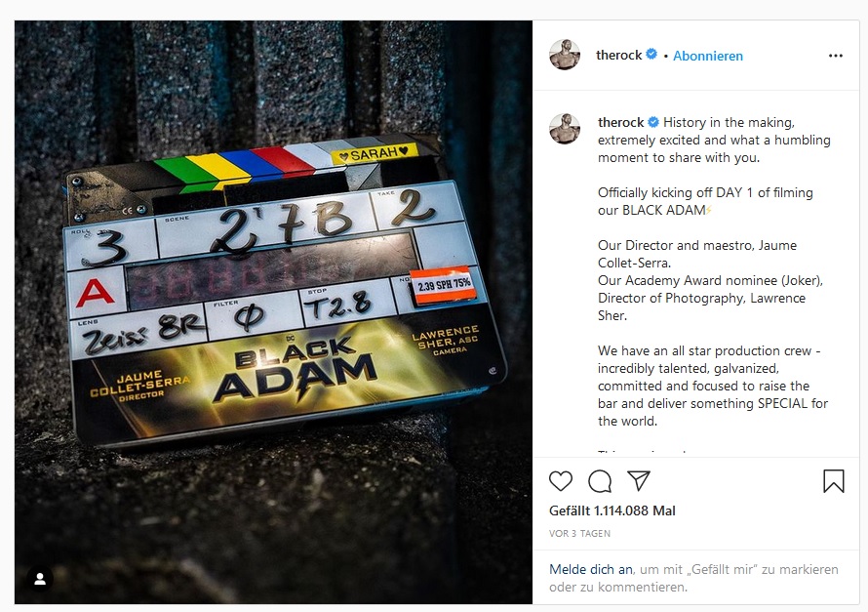Follow the account via Abonnieren

tap(707, 56)
